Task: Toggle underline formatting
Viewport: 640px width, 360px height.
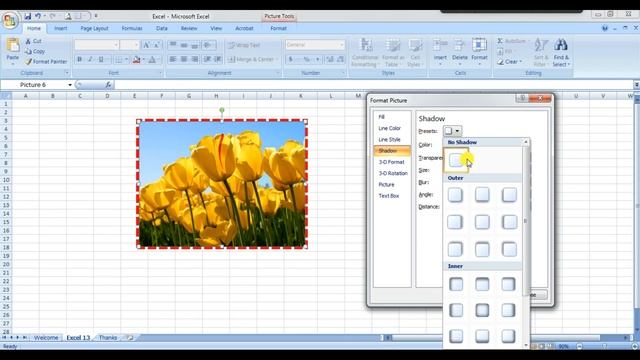Action: (101, 60)
